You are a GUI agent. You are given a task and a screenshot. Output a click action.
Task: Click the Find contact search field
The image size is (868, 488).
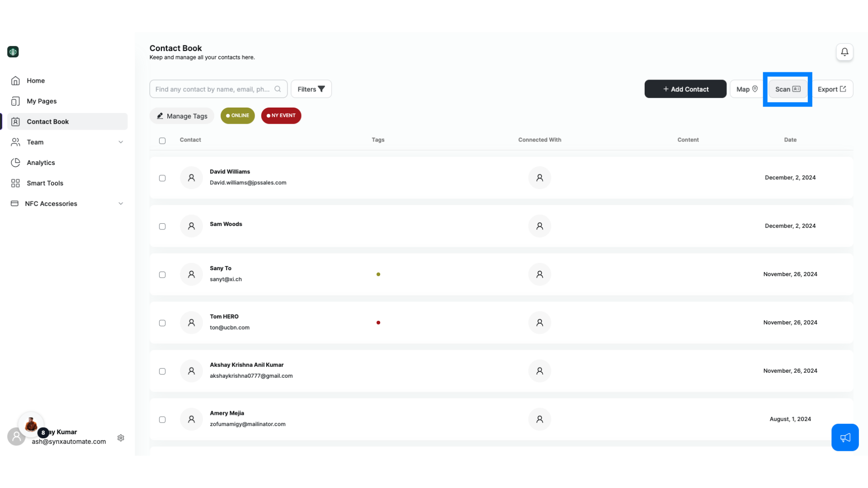[218, 89]
